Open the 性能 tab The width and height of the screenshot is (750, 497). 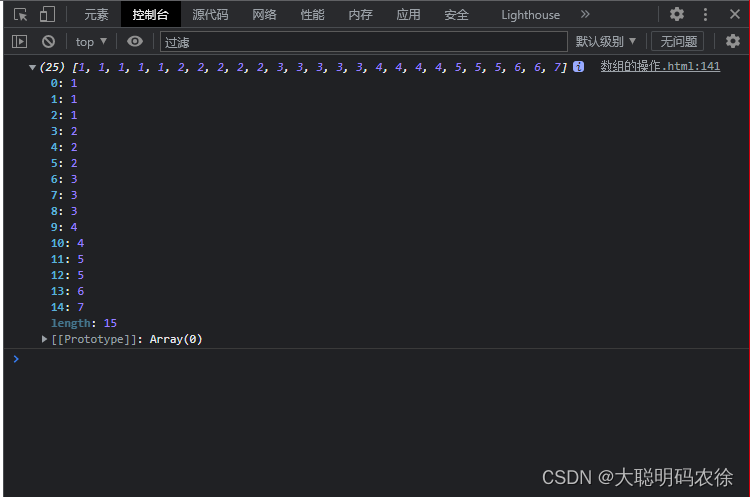tap(312, 15)
